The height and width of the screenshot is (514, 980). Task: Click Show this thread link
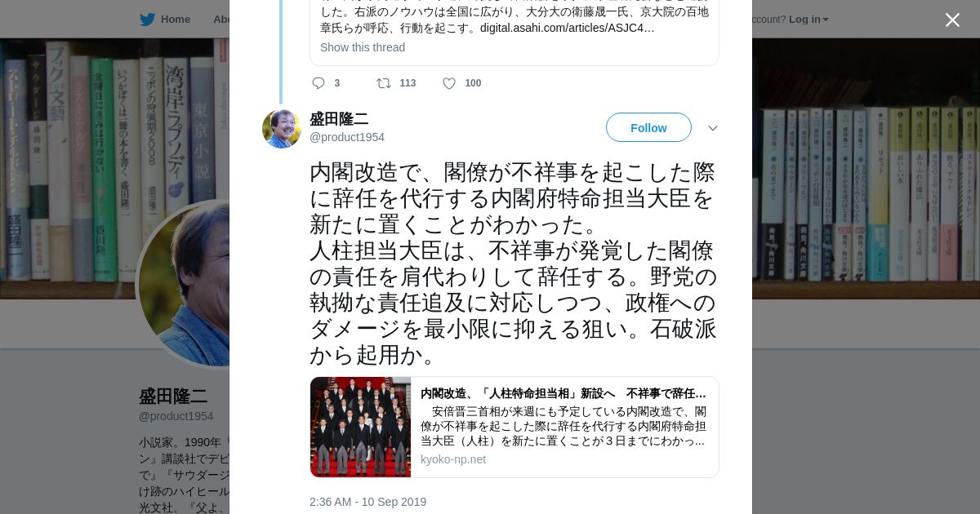(x=363, y=47)
